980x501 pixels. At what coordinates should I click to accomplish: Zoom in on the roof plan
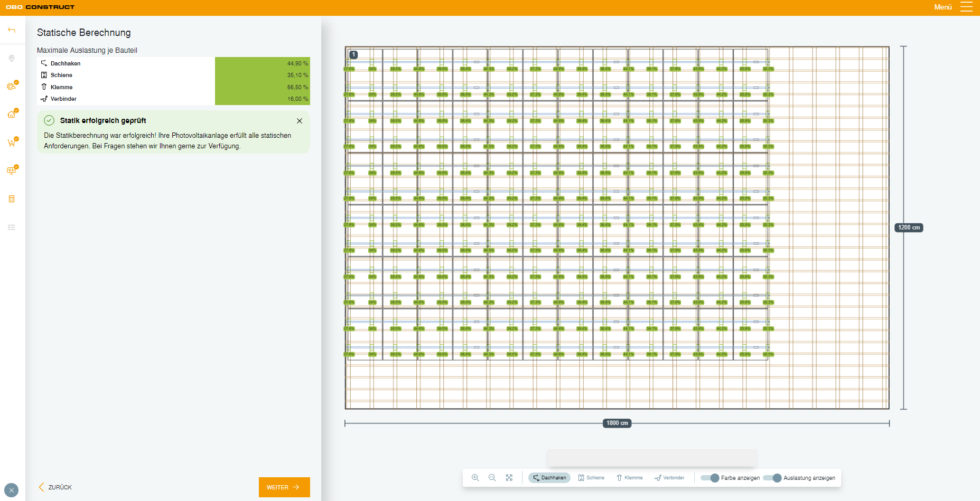[475, 478]
